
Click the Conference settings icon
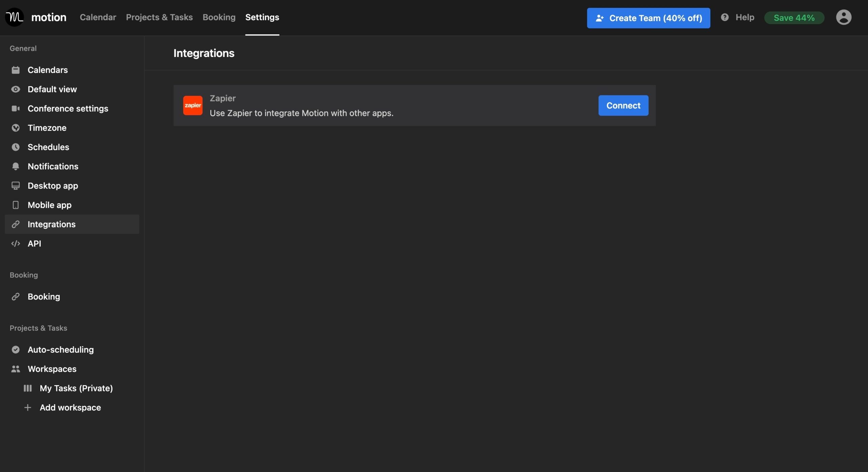pyautogui.click(x=15, y=108)
